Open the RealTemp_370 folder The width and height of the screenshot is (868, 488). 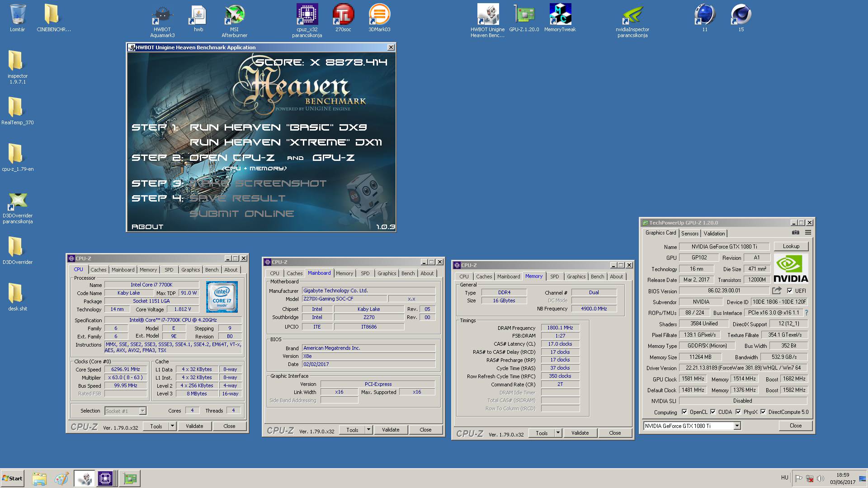[18, 111]
